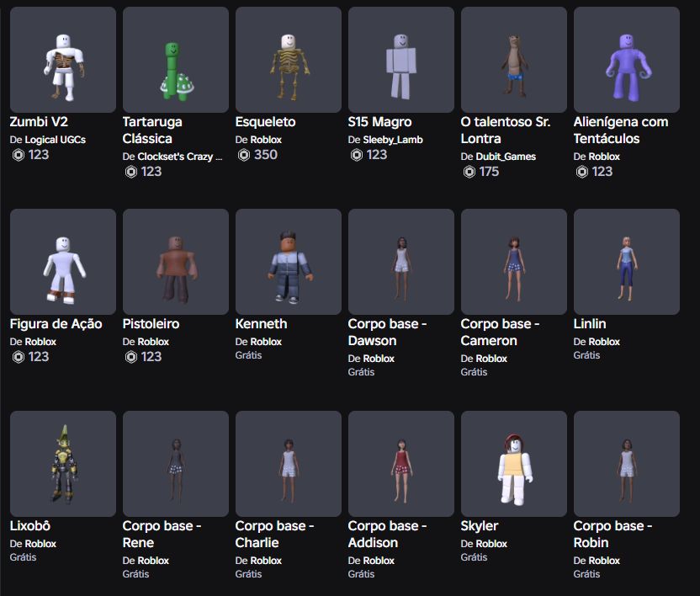Open the Linlin avatar thumbnail
700x596 pixels.
pos(626,261)
